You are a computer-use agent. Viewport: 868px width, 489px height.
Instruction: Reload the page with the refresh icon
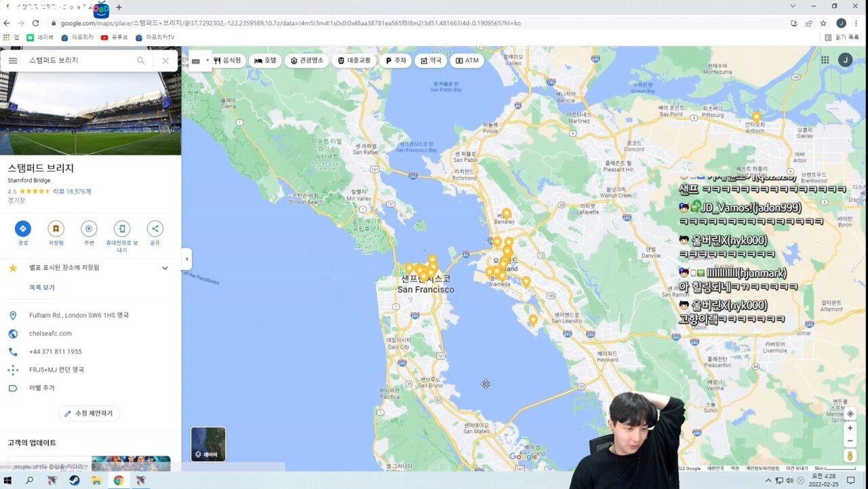pyautogui.click(x=36, y=22)
